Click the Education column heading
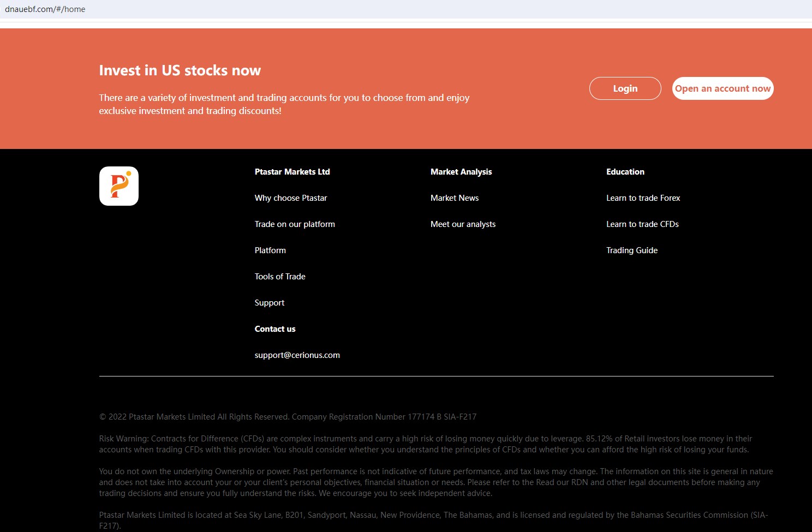This screenshot has width=812, height=532. [x=625, y=172]
